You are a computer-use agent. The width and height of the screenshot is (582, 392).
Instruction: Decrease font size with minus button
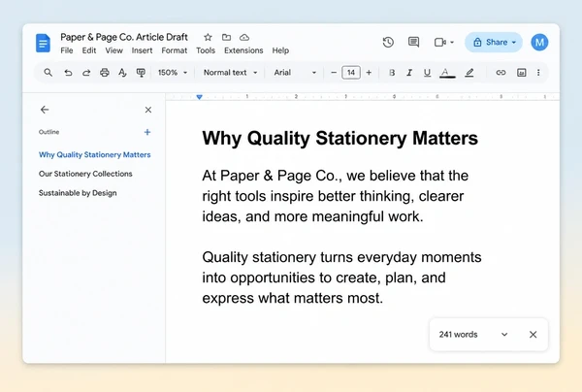334,73
